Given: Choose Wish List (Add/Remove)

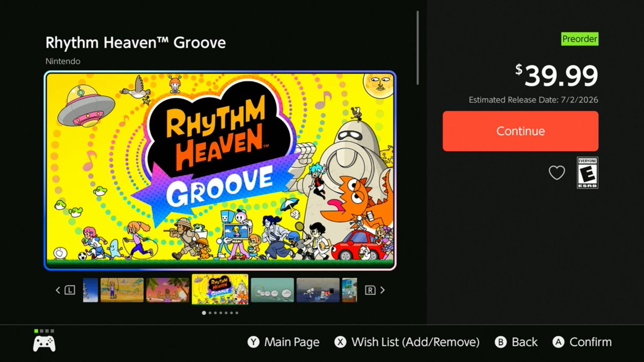Looking at the screenshot, I should (x=415, y=342).
